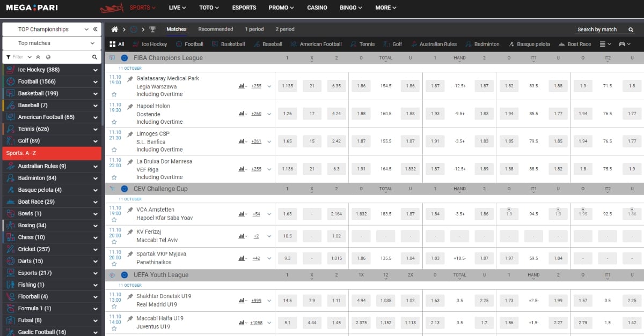Image resolution: width=644 pixels, height=336 pixels.
Task: Star the Galatasaray Medical Park match
Action: click(x=114, y=94)
